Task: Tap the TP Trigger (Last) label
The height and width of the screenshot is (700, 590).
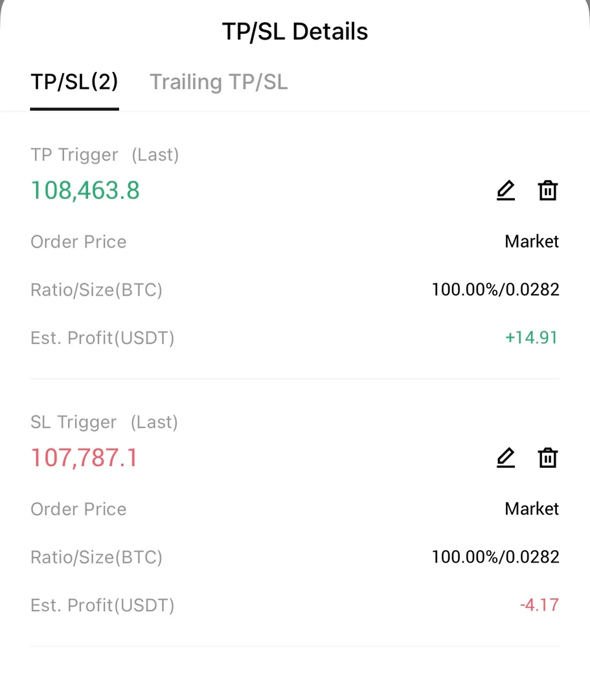Action: tap(104, 155)
